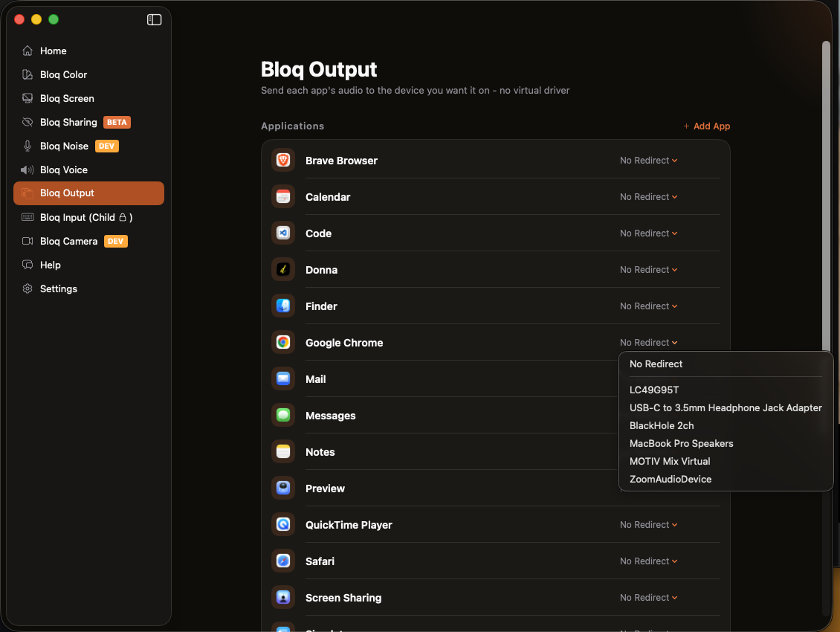Click the Brave Browser app icon
Image resolution: width=840 pixels, height=632 pixels.
[283, 160]
